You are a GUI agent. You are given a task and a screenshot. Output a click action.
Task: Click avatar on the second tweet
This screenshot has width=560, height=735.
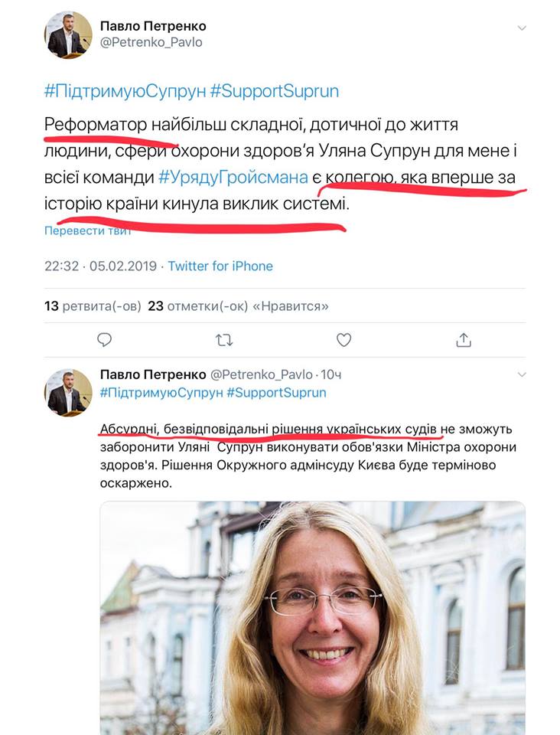(68, 392)
